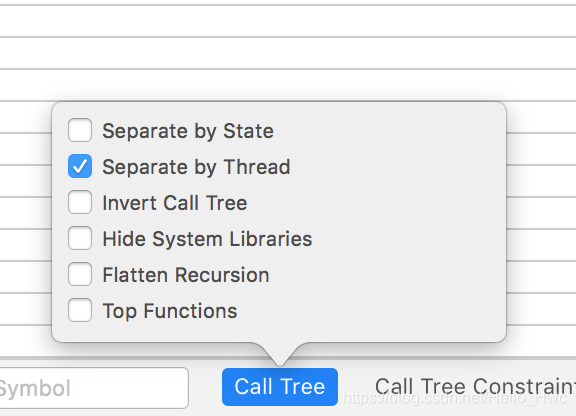
Task: Enable the Top Functions checkbox
Action: click(x=80, y=310)
